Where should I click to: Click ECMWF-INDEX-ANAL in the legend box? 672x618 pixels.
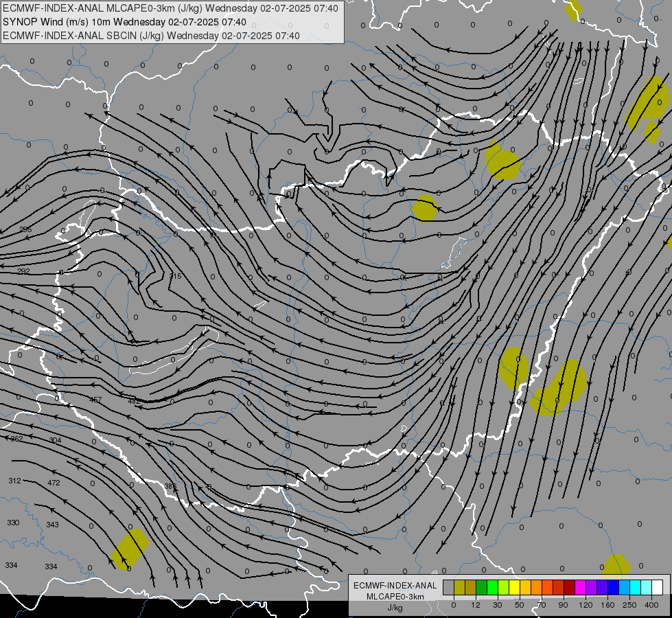[395, 586]
